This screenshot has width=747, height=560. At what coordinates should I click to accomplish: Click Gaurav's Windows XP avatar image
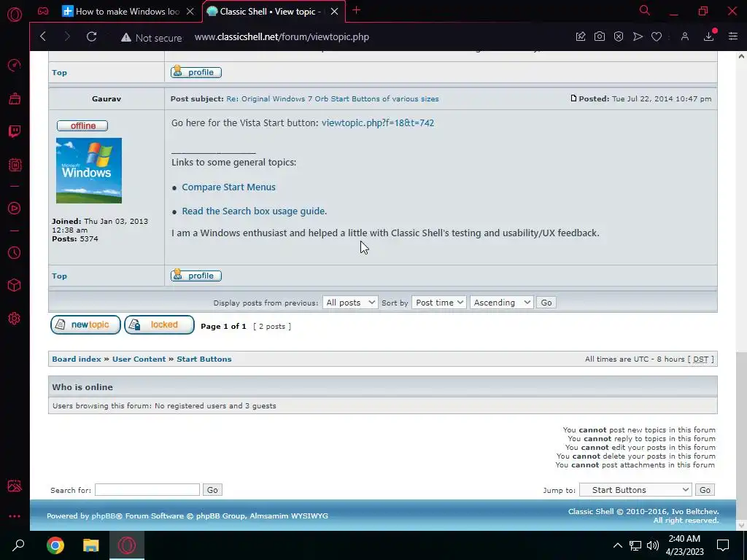pyautogui.click(x=89, y=171)
